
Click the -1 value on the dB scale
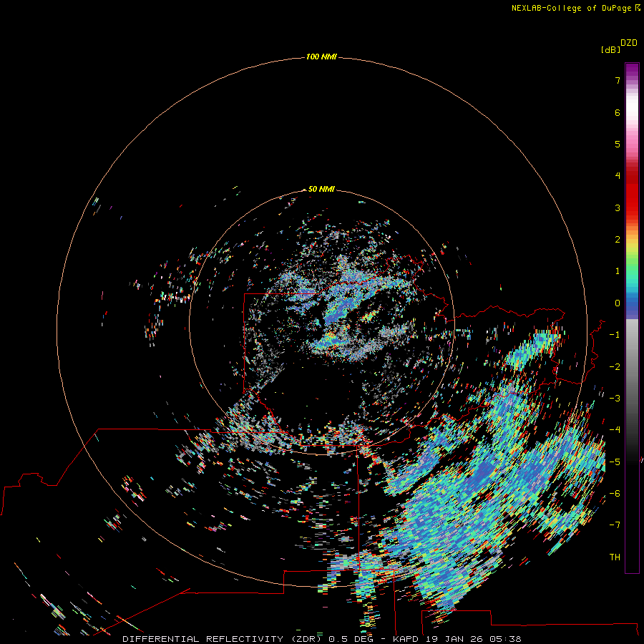click(x=615, y=335)
